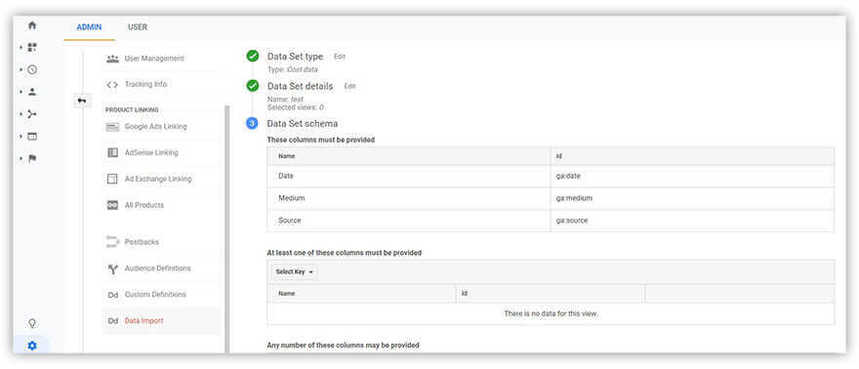859x369 pixels.
Task: Expand the Select Key dropdown
Action: (x=294, y=272)
